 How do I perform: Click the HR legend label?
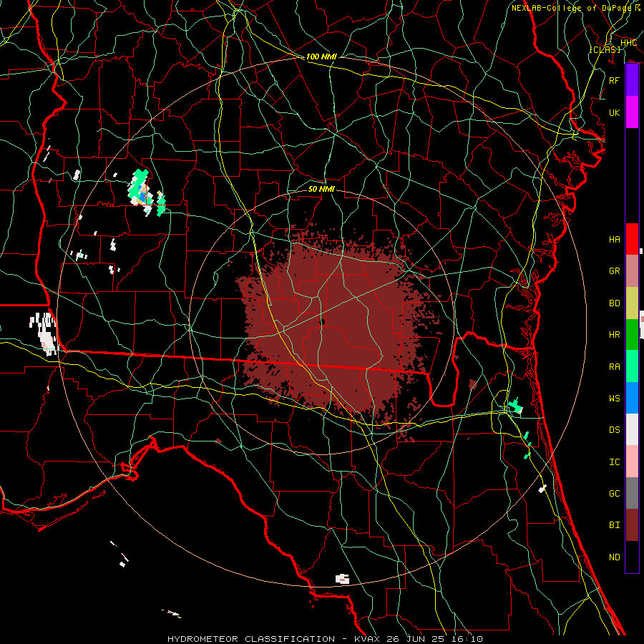coord(614,335)
